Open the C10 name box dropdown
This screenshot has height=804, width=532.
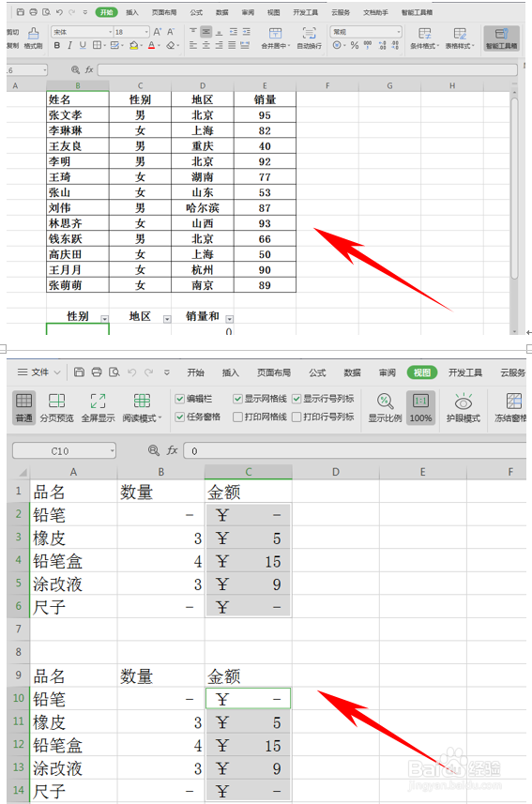pyautogui.click(x=112, y=450)
